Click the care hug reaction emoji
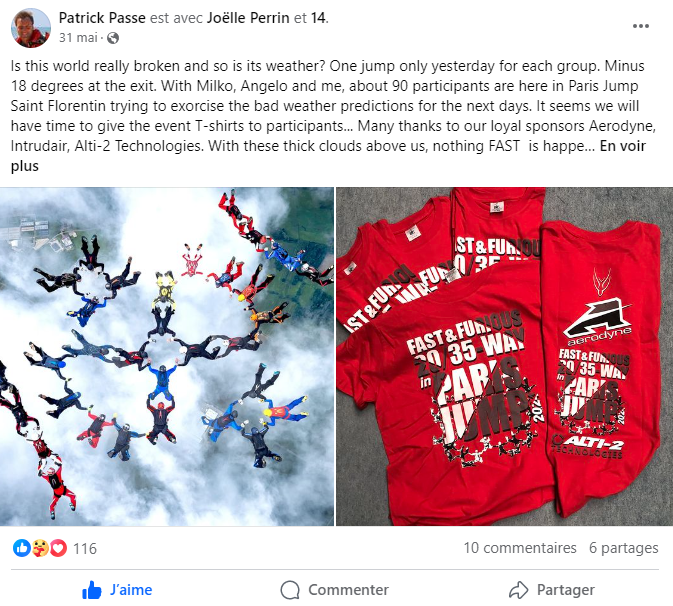The height and width of the screenshot is (606, 673). [40, 548]
